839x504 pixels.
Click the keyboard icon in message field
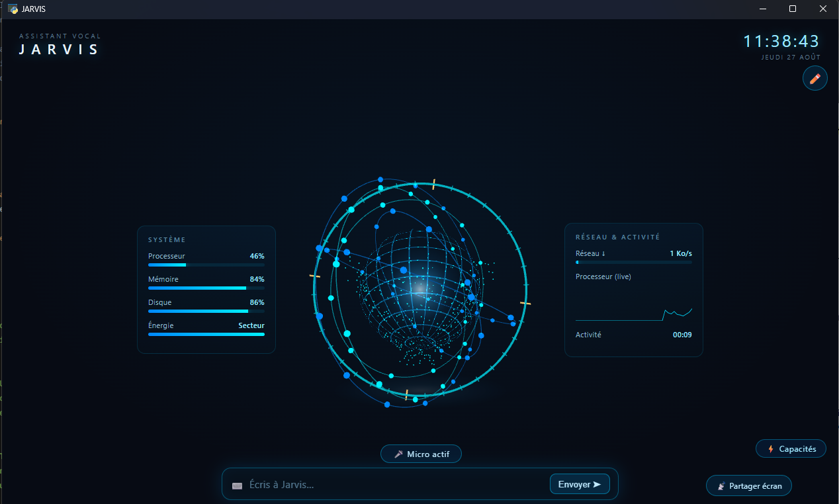(238, 485)
